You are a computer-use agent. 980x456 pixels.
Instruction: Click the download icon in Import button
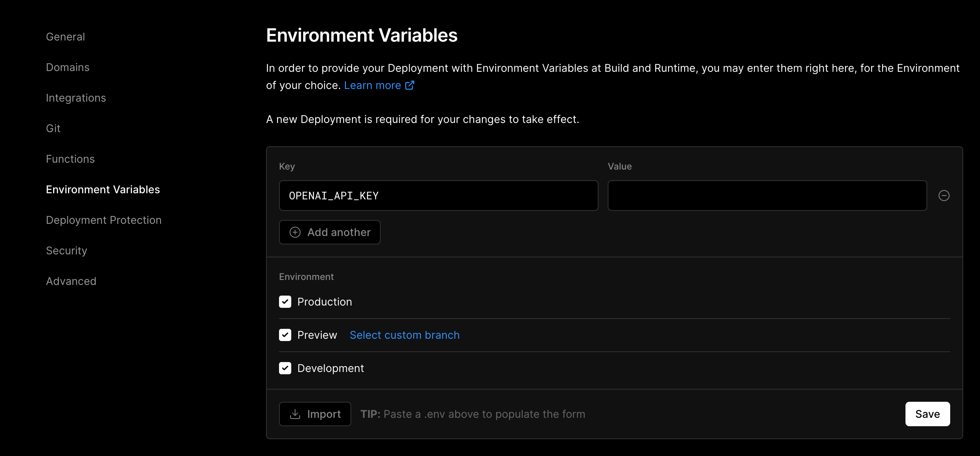click(295, 414)
